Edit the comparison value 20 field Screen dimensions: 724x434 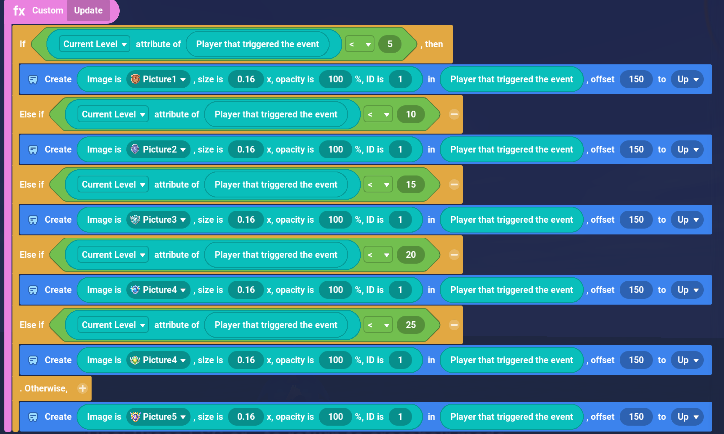pos(410,255)
